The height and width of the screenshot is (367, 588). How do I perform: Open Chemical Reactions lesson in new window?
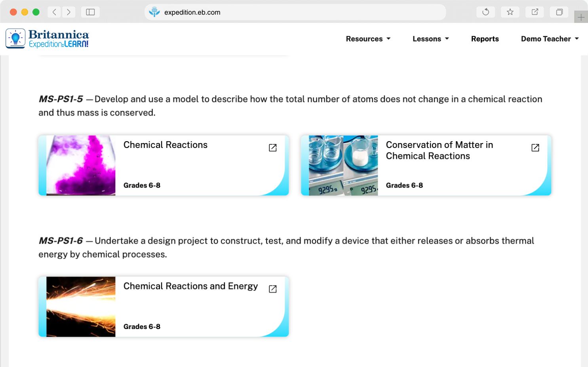click(272, 147)
